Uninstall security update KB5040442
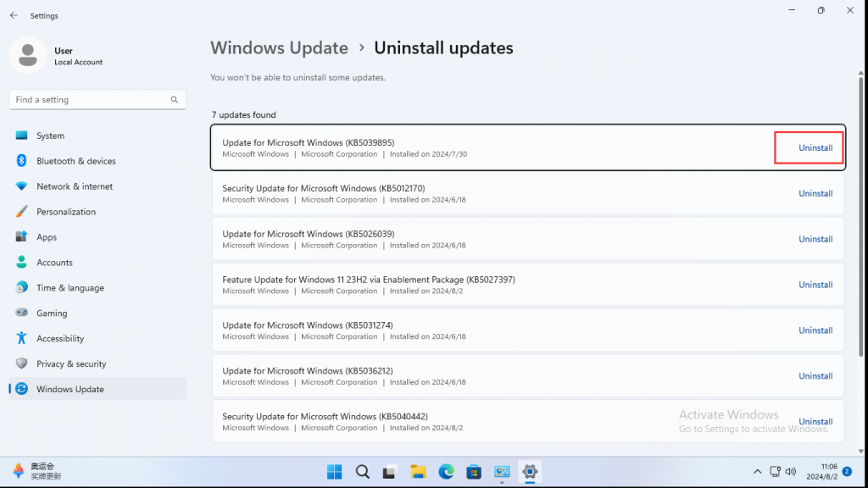Viewport: 868px width, 488px height. point(815,422)
